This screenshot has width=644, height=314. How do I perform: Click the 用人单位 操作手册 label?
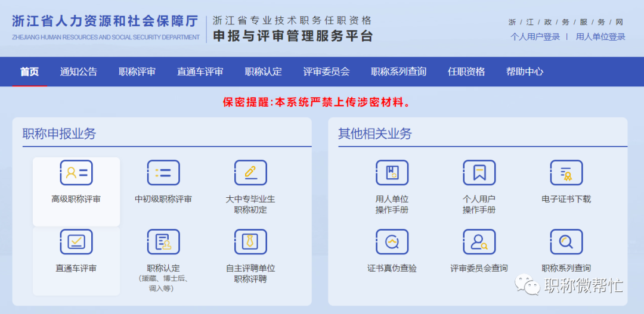coord(392,204)
